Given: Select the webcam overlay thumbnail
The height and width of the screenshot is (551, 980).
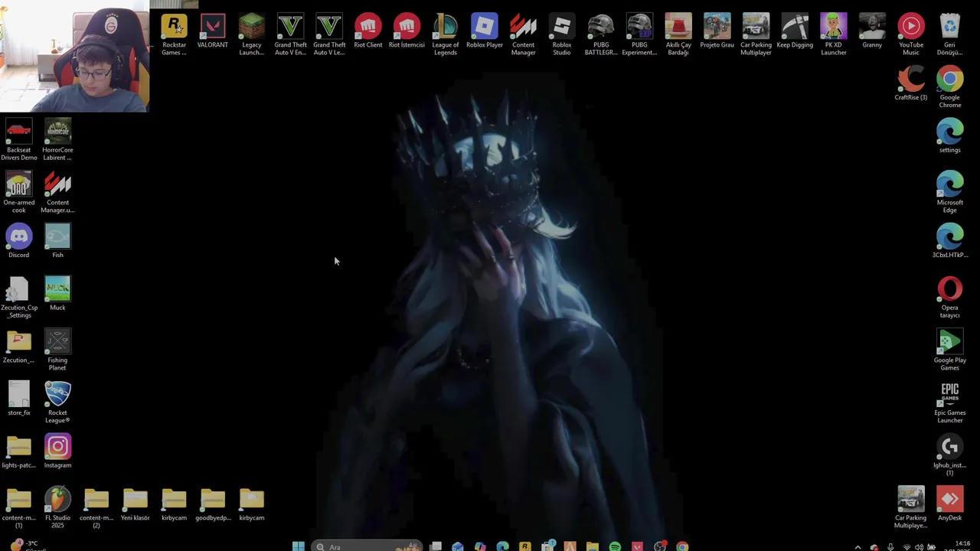Looking at the screenshot, I should tap(75, 56).
